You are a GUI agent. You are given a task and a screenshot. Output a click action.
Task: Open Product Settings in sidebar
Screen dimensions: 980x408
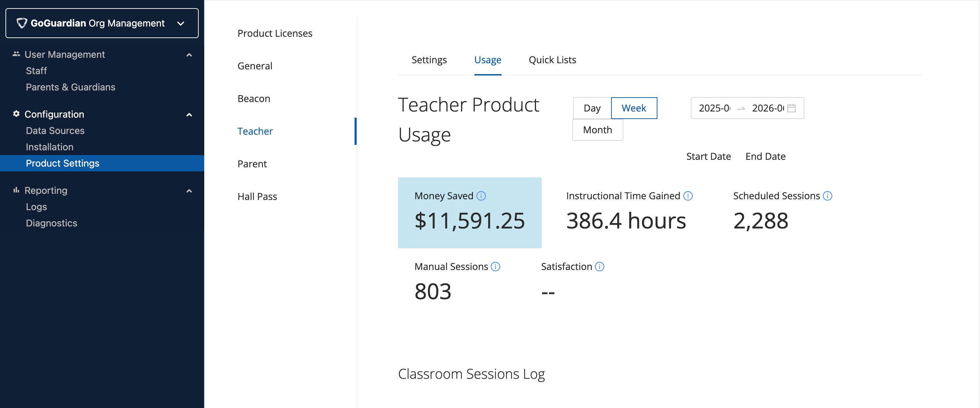102,164
